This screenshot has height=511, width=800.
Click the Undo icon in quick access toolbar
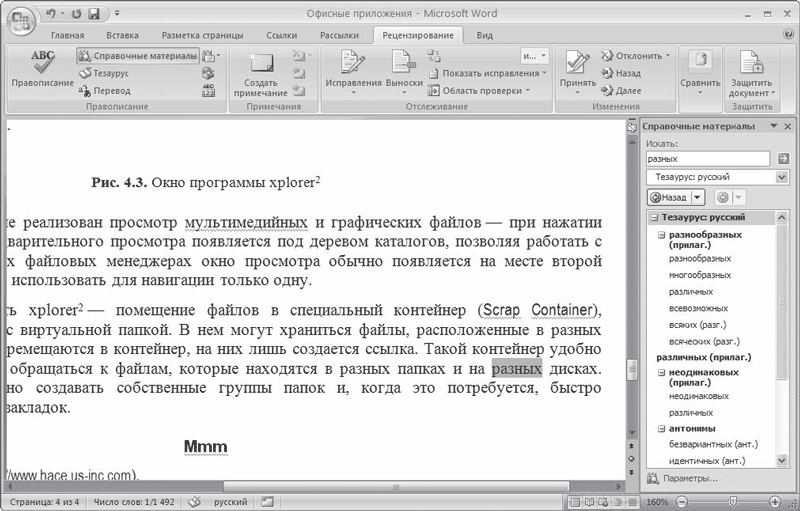(51, 14)
